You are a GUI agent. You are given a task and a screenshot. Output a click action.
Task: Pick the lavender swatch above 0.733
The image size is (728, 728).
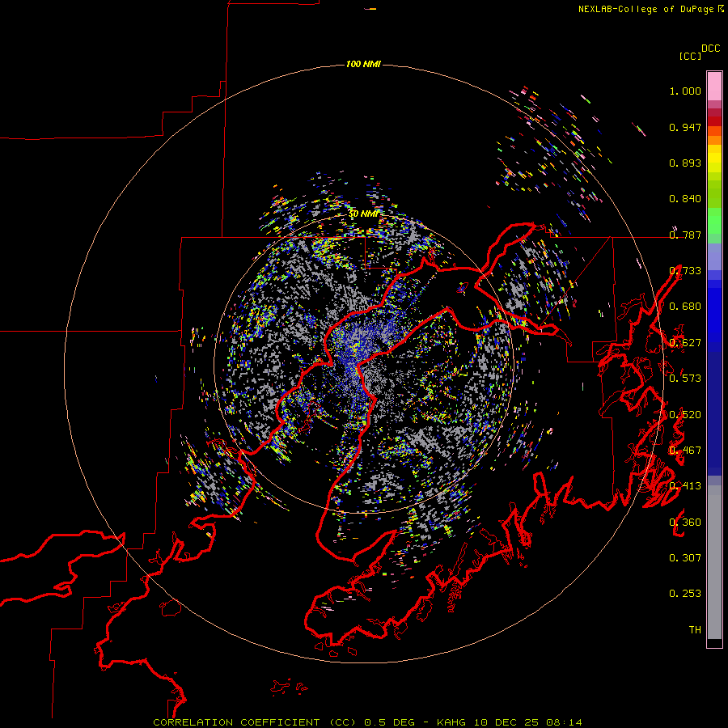coord(714,256)
